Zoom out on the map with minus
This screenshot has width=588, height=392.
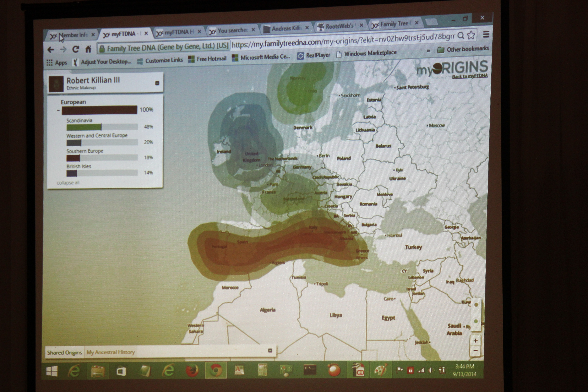[476, 350]
